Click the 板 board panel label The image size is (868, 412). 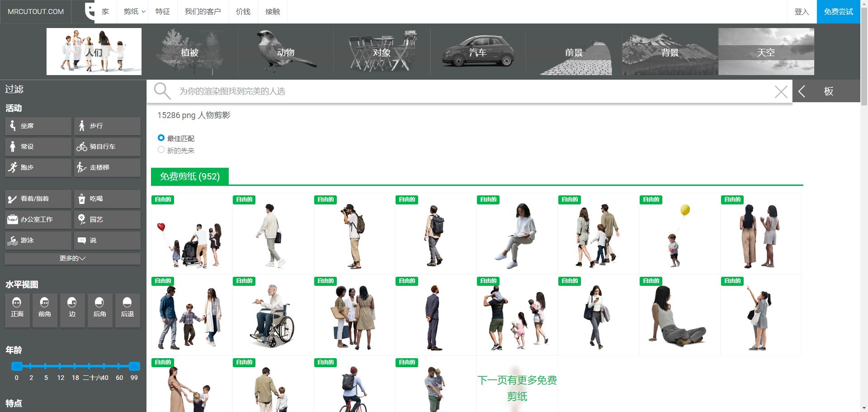(x=829, y=91)
